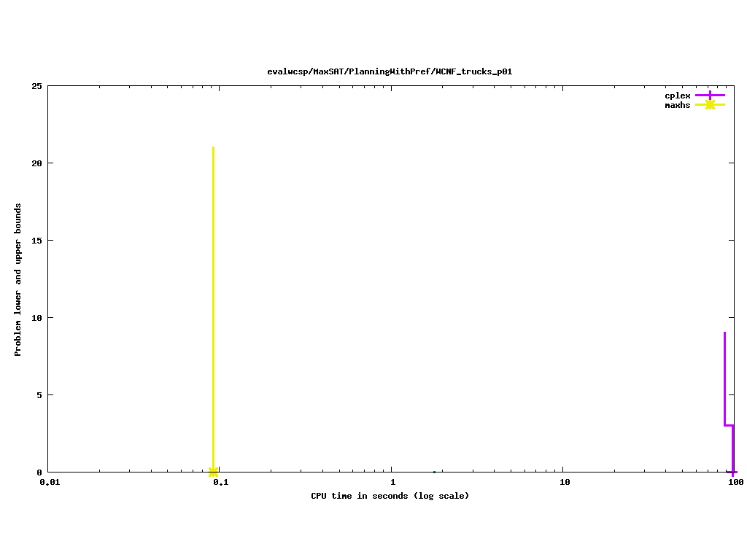The height and width of the screenshot is (560, 747).
Task: Click the small green dot on the x-axis
Action: pos(434,472)
